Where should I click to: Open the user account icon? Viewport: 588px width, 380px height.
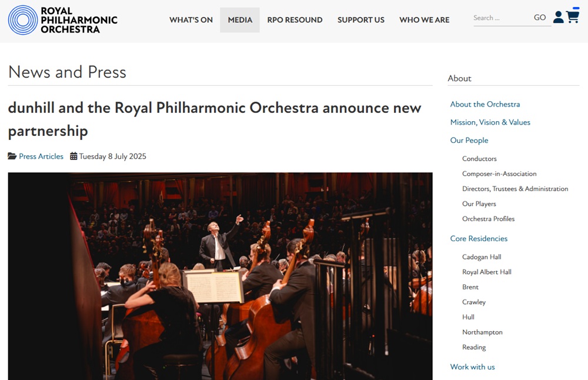pos(559,17)
